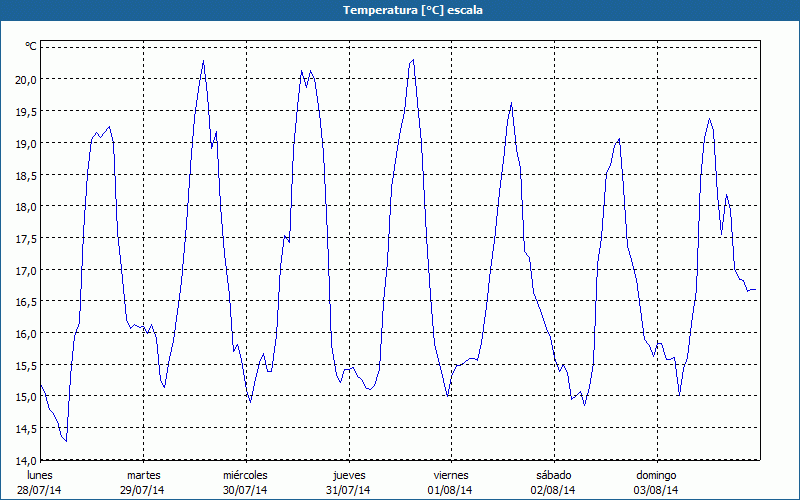
Task: Select the 16,0 y-axis label
Action: click(25, 333)
